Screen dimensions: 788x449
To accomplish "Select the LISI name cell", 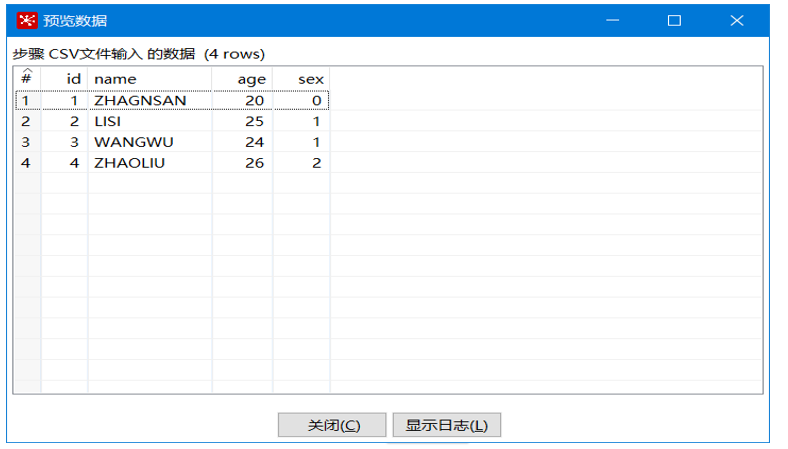I will pos(150,121).
